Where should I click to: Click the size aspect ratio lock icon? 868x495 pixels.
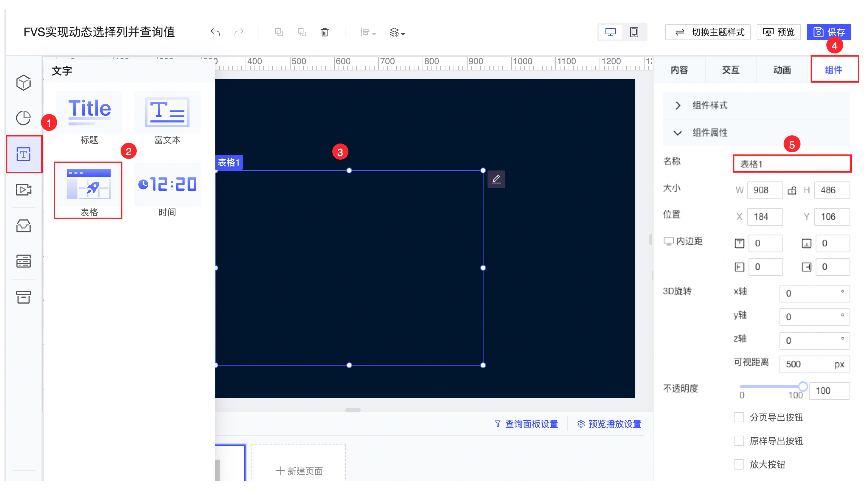(x=792, y=190)
